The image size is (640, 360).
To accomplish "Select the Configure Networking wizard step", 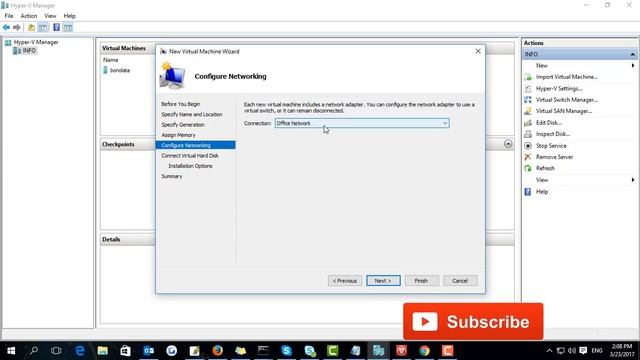I will [x=196, y=145].
